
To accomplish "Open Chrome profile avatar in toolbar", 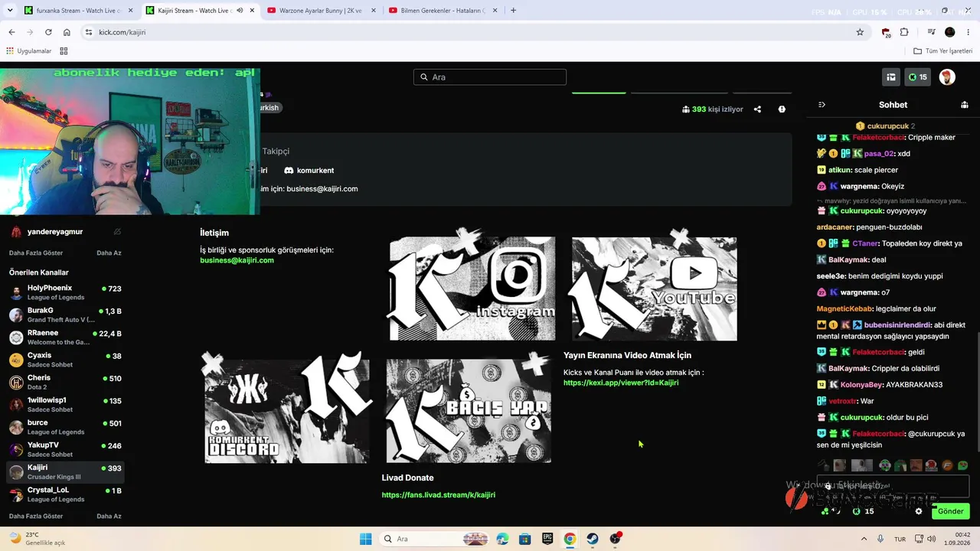I will tap(950, 32).
